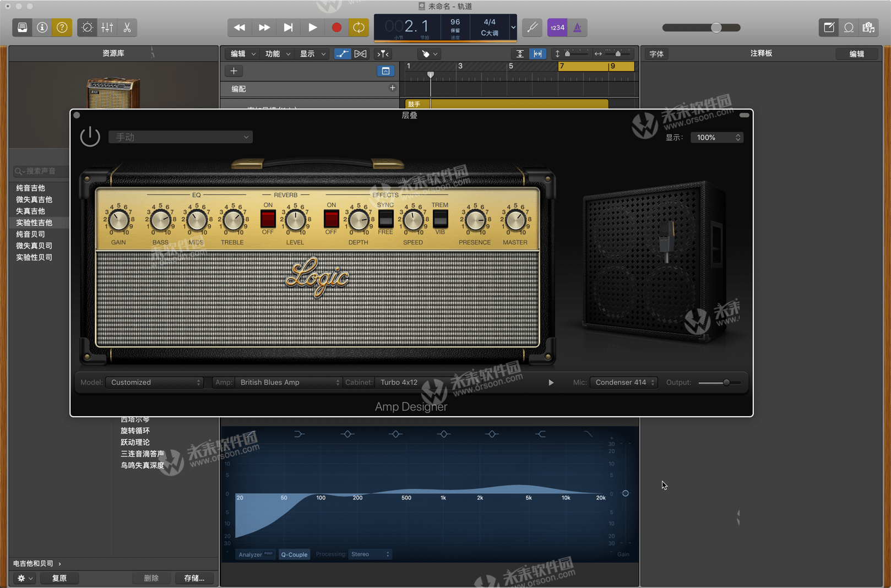Toggle the Flex view icon
The image size is (891, 588).
click(361, 54)
